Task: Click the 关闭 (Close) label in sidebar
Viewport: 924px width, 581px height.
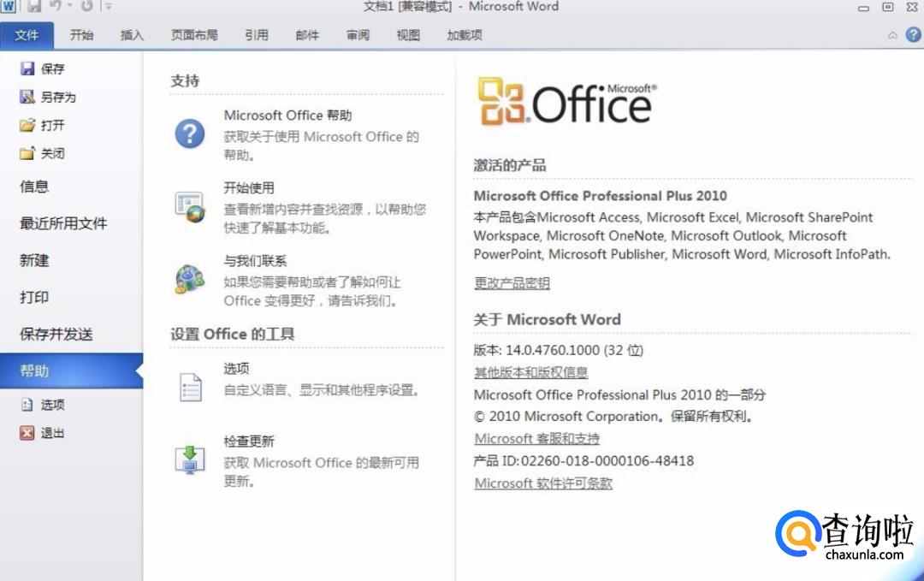Action: tap(52, 154)
